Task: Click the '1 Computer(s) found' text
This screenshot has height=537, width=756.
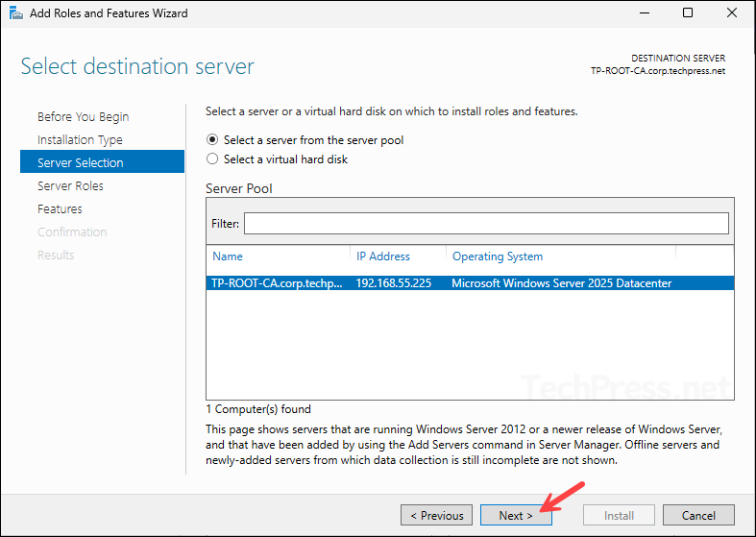Action: point(258,409)
